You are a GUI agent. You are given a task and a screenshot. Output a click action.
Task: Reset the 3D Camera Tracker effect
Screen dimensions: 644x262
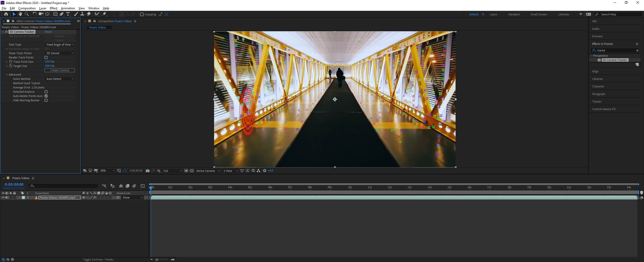coord(48,32)
